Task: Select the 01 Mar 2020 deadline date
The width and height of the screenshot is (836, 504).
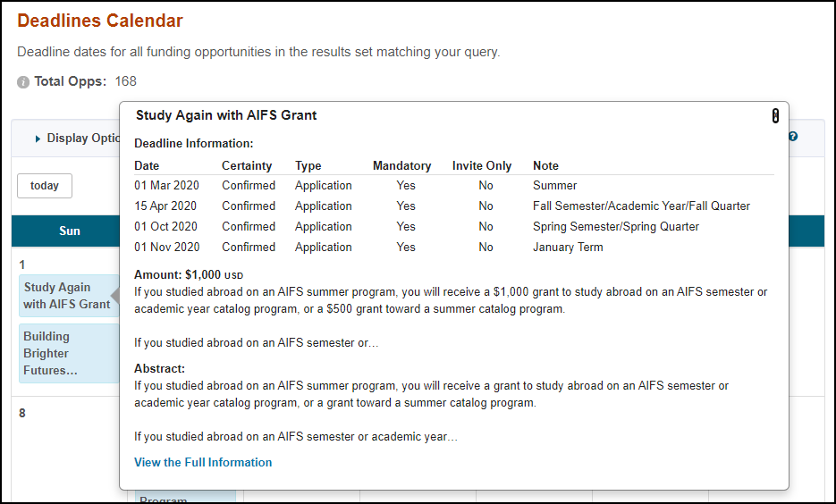Action: [166, 186]
